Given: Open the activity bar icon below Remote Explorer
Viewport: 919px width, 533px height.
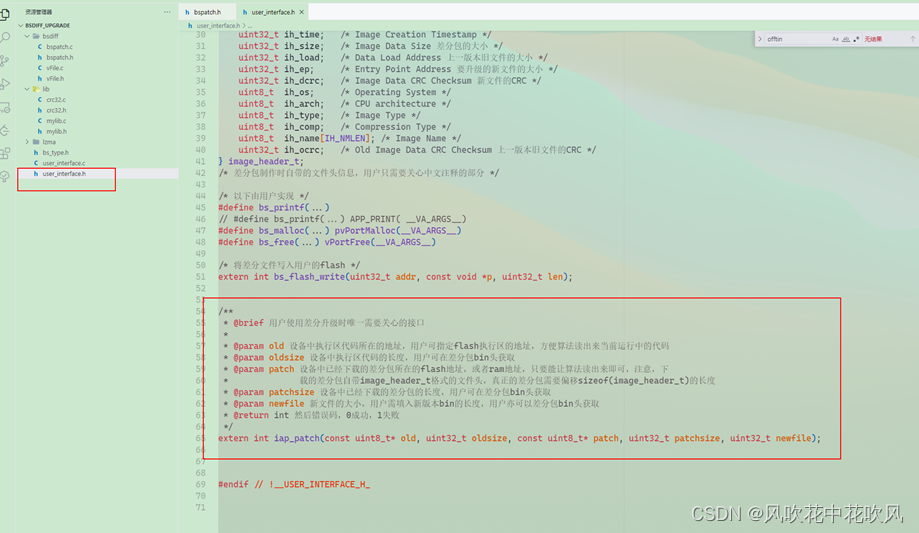Looking at the screenshot, I should point(5,131).
